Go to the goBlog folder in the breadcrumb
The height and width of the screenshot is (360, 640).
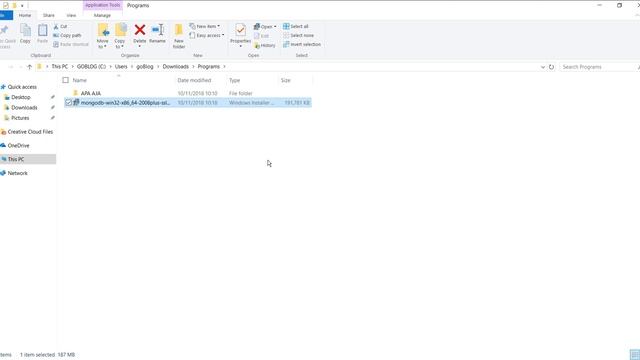click(x=145, y=67)
